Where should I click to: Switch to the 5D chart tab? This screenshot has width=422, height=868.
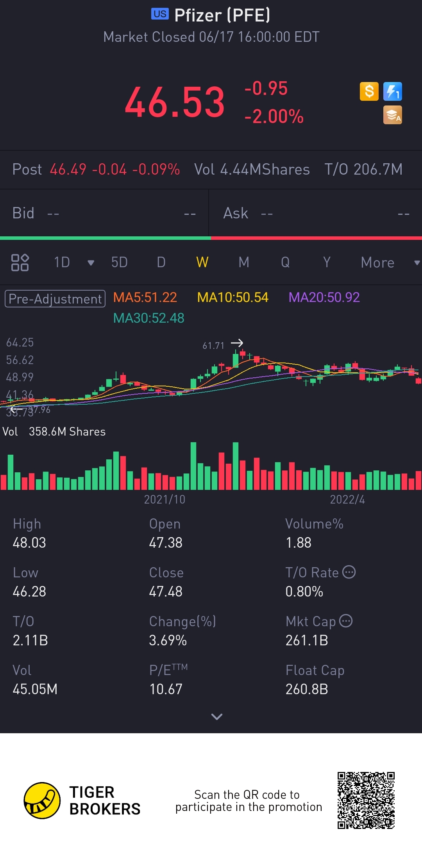119,263
